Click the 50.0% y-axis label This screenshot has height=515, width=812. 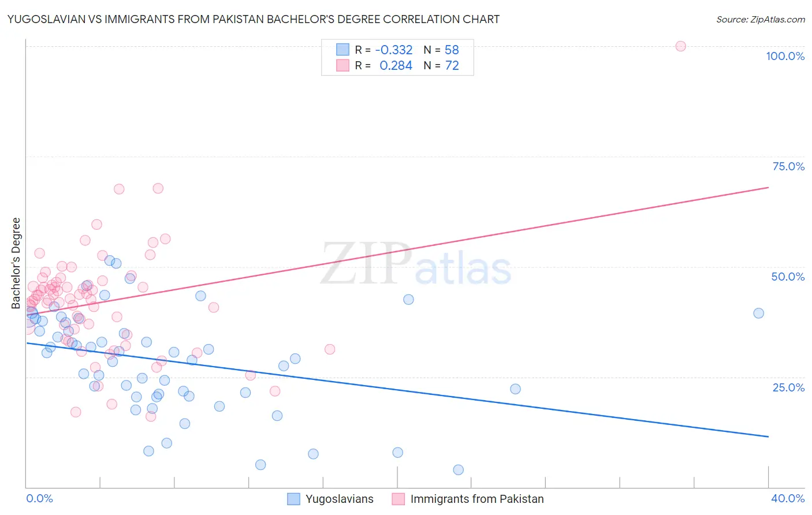788,277
